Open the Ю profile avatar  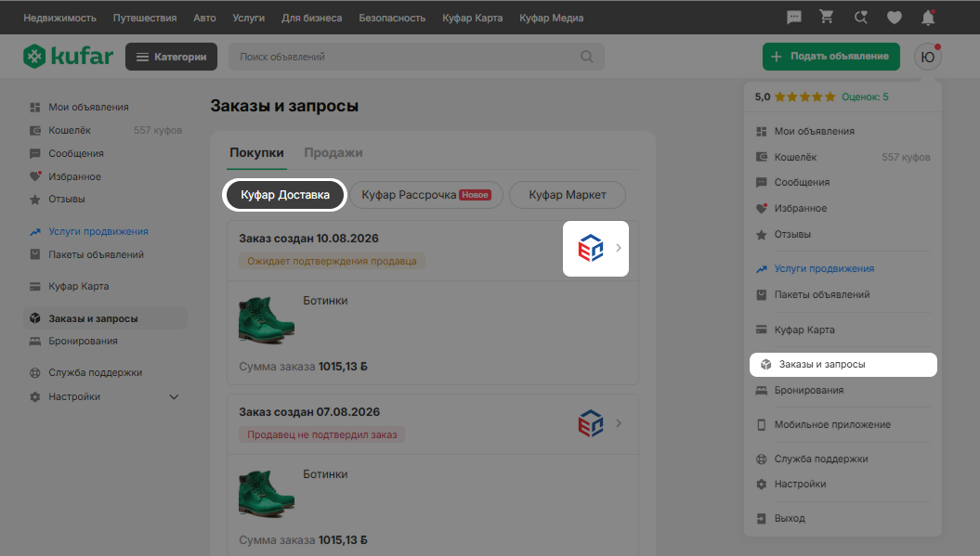[927, 57]
